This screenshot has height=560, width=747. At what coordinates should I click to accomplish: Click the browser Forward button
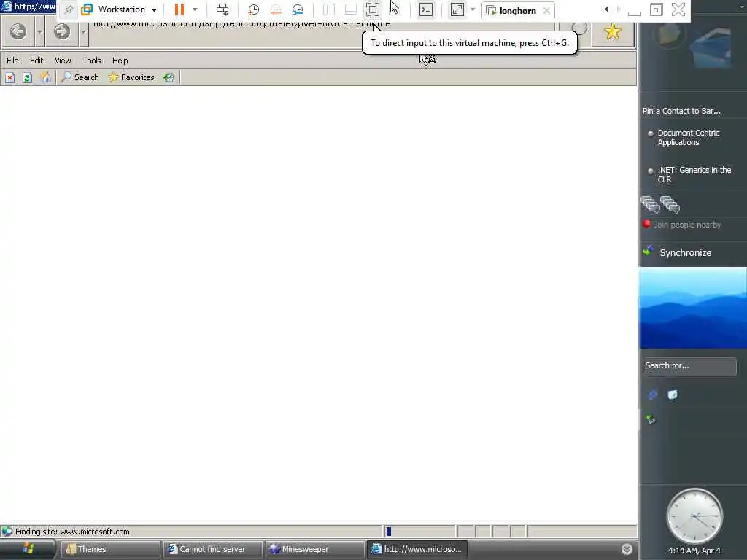pyautogui.click(x=61, y=32)
